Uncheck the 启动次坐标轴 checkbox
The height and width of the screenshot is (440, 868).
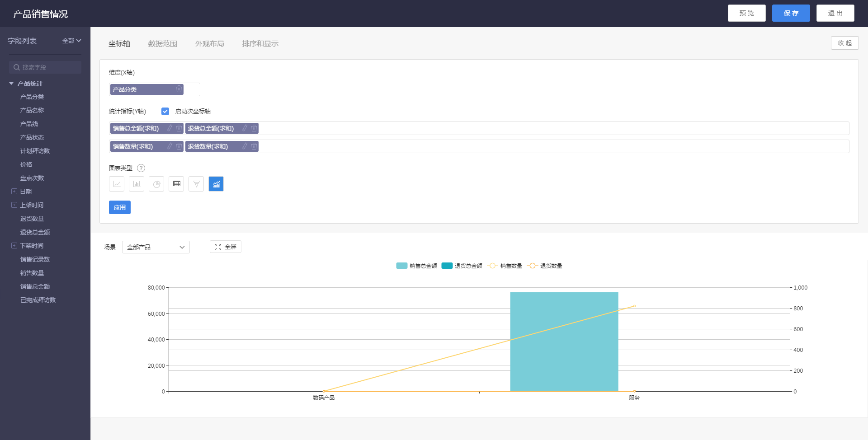point(165,111)
